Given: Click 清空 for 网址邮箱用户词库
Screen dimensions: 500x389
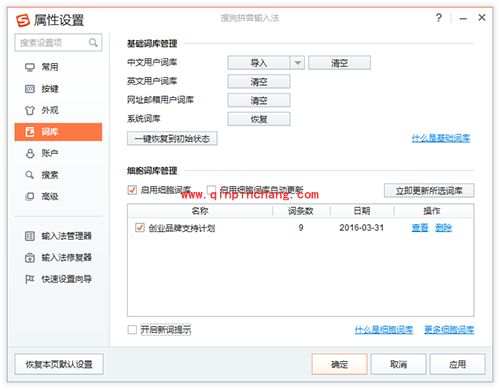Looking at the screenshot, I should point(259,100).
